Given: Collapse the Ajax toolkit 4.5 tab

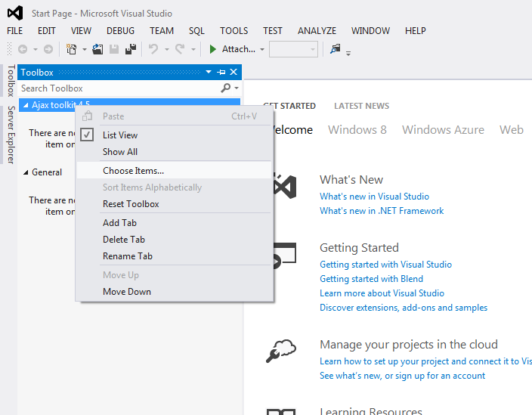Looking at the screenshot, I should point(26,105).
